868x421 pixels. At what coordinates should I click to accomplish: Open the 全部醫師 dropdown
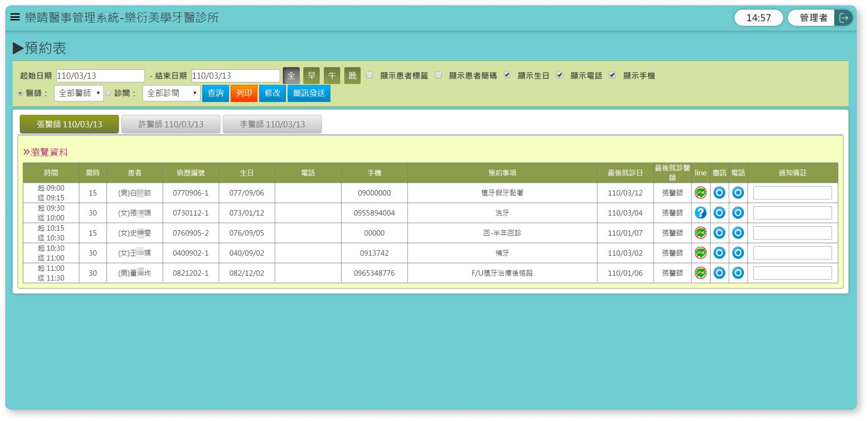pyautogui.click(x=79, y=93)
